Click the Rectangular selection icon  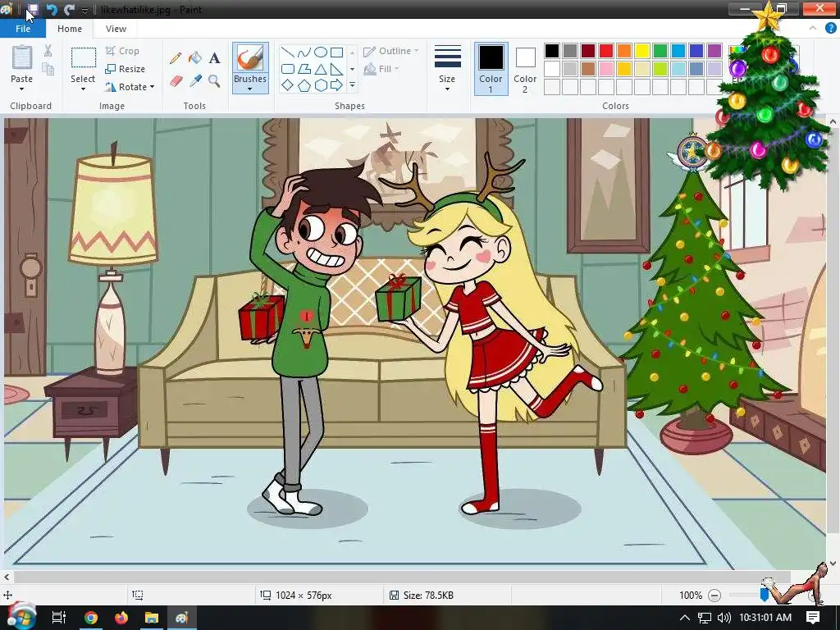[x=84, y=58]
